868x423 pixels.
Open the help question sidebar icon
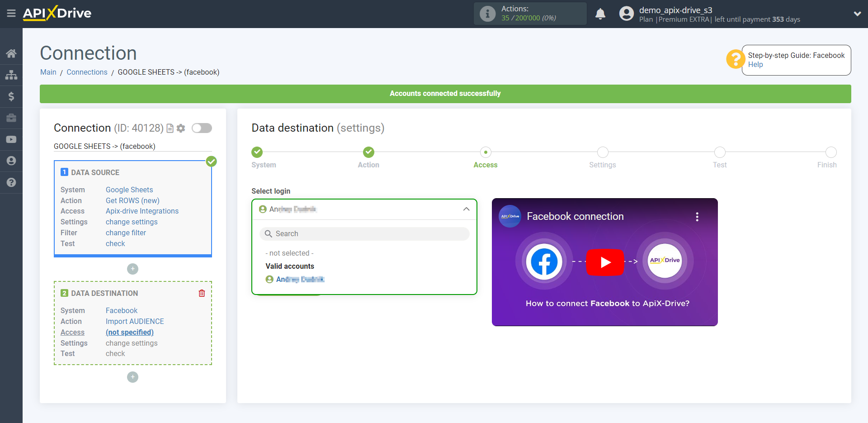click(x=11, y=182)
